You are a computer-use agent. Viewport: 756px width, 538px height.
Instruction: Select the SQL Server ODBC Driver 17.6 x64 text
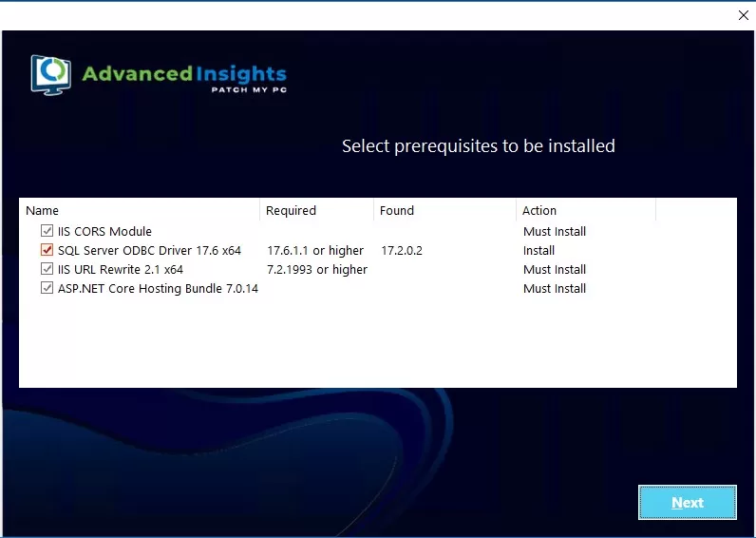point(149,250)
